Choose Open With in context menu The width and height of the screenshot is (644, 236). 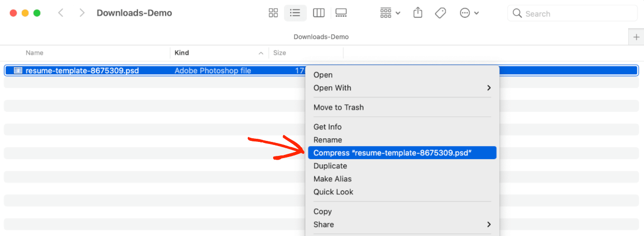[402, 88]
